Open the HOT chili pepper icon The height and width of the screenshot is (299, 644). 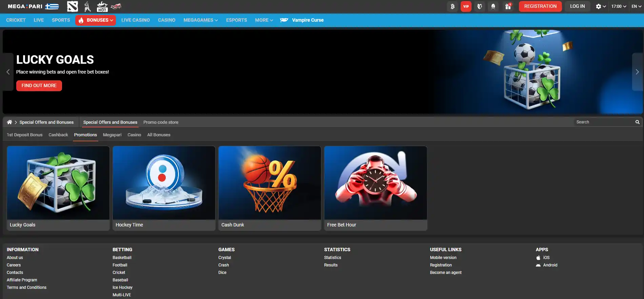102,6
